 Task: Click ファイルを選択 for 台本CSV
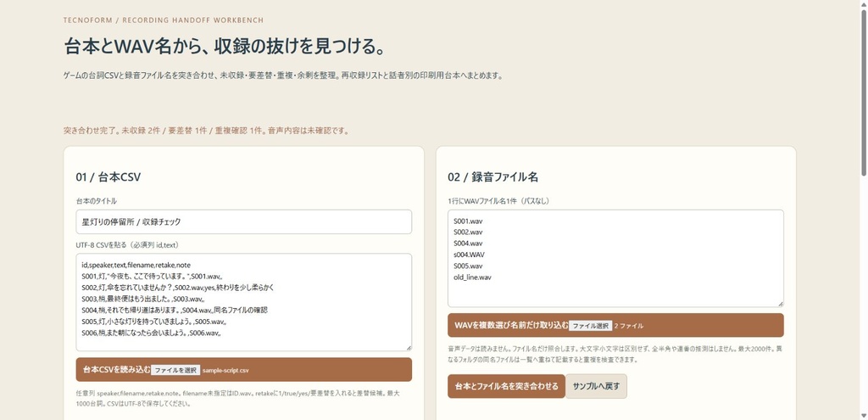(x=175, y=370)
